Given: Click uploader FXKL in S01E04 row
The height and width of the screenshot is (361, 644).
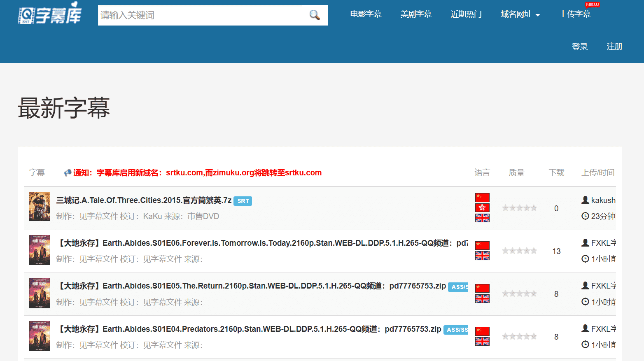Looking at the screenshot, I should (604, 329).
